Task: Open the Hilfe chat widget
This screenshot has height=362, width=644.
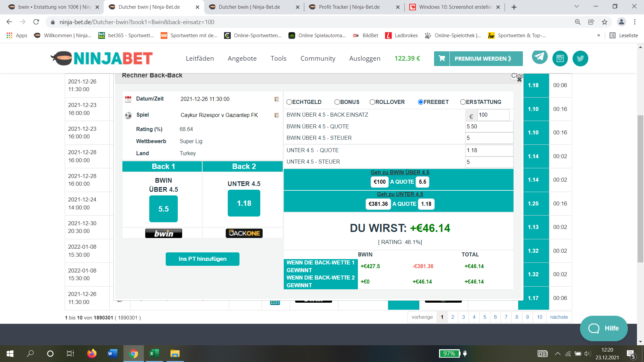Action: click(604, 328)
